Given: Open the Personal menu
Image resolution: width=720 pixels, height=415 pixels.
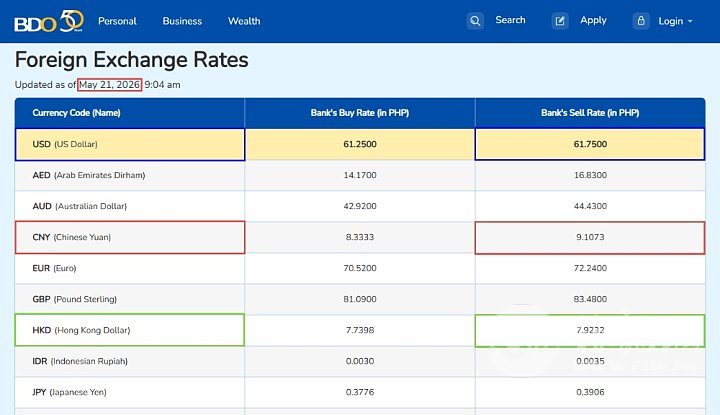Looking at the screenshot, I should coord(117,21).
